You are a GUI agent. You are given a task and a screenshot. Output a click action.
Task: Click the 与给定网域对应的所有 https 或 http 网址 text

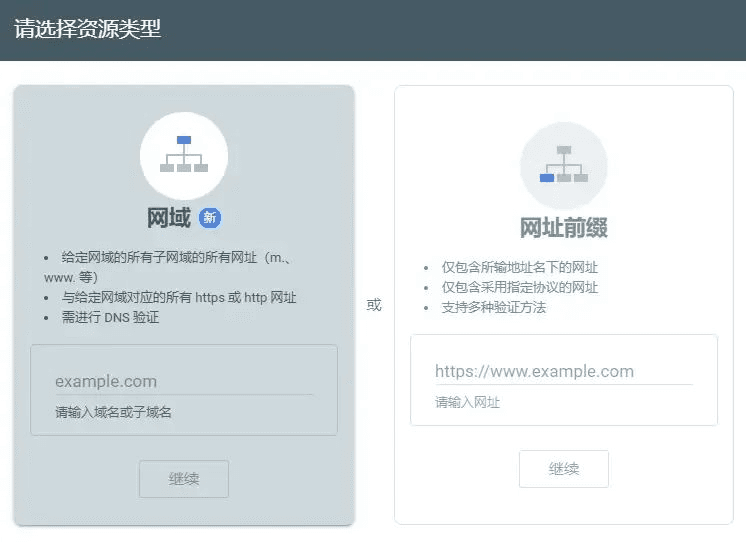point(179,297)
